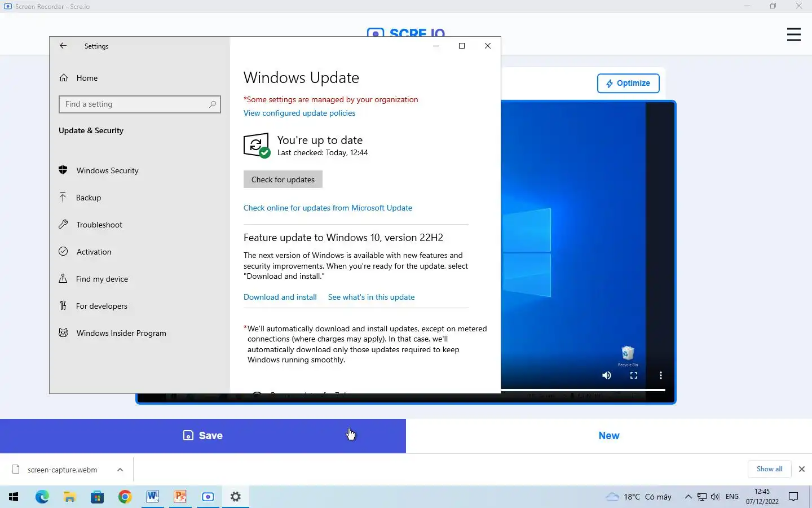Switch to Word in taskbar
812x508 pixels.
pyautogui.click(x=153, y=497)
